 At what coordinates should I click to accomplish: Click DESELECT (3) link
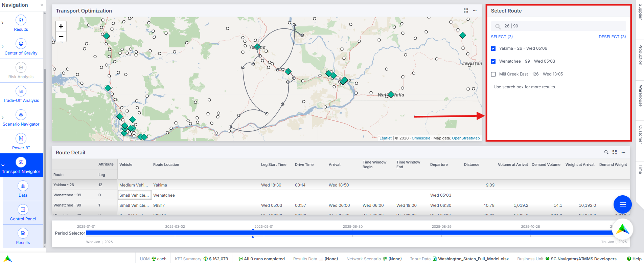(612, 37)
